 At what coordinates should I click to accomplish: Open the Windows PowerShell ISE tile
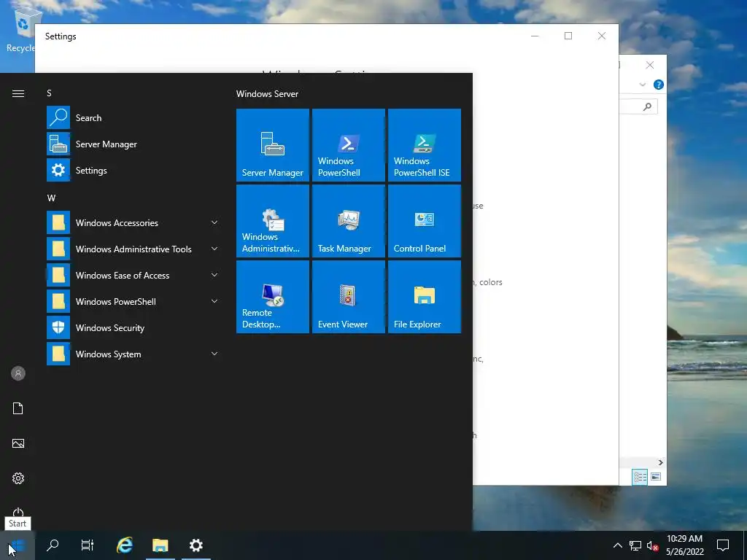[x=424, y=145]
